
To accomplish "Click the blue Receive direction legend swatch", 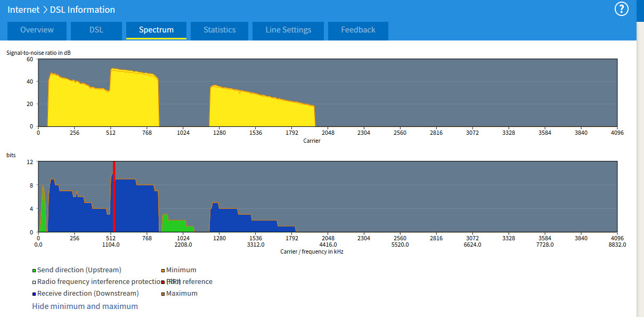I will click(x=34, y=294).
